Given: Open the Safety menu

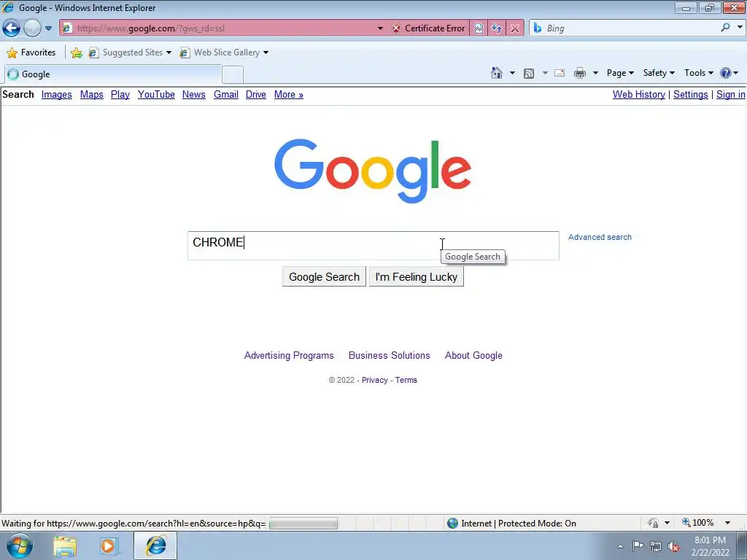Looking at the screenshot, I should click(x=659, y=73).
